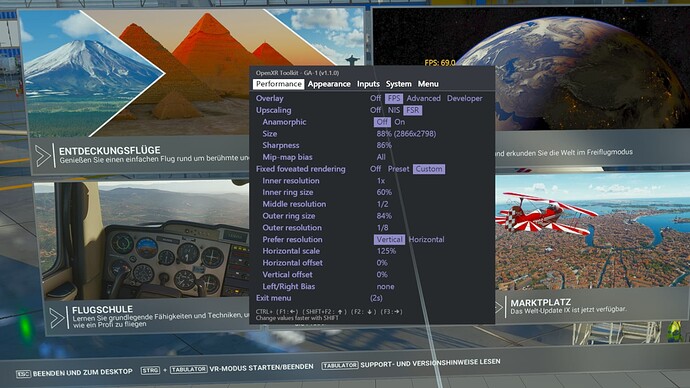The height and width of the screenshot is (388, 690).
Task: Click the cockpit Flugschule thumbnail
Action: point(143,240)
